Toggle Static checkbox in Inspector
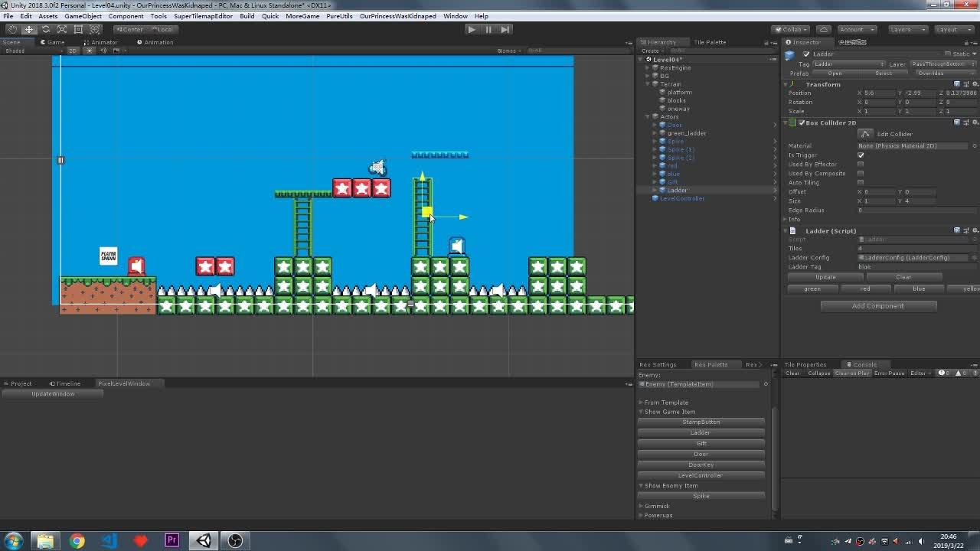Image resolution: width=980 pixels, height=551 pixels. pos(948,54)
